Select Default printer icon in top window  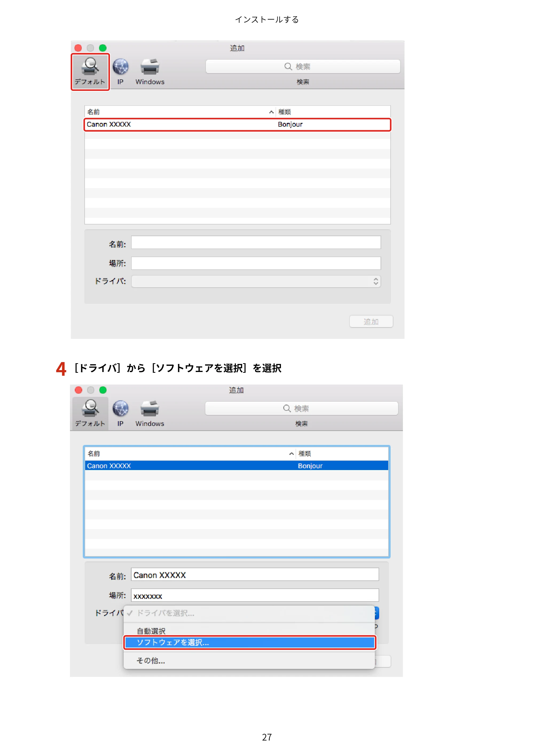click(90, 71)
